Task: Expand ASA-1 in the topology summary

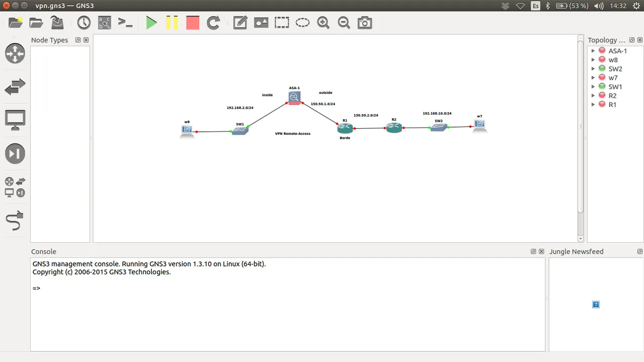Action: 593,51
